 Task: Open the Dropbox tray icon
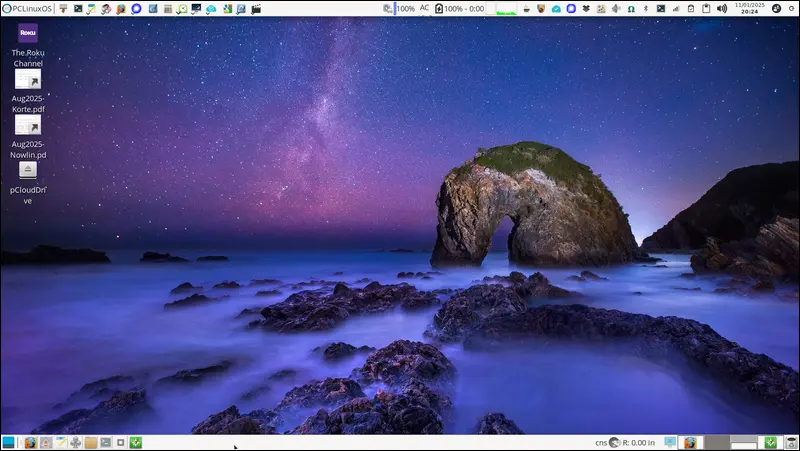pos(586,9)
